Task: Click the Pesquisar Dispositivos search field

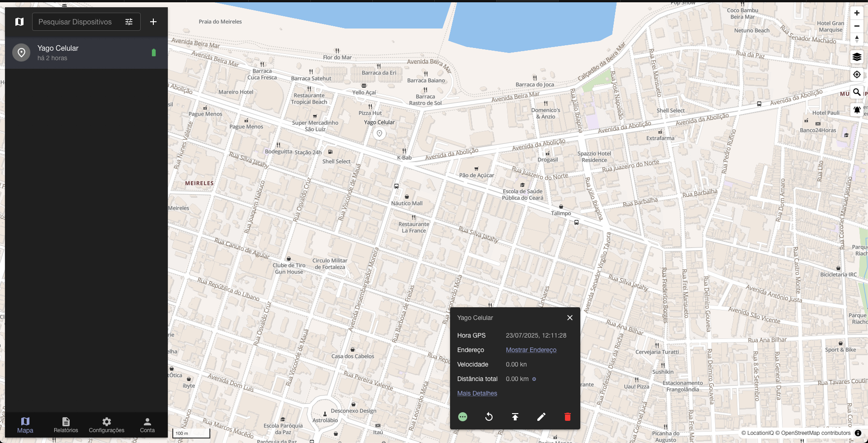Action: coord(75,22)
